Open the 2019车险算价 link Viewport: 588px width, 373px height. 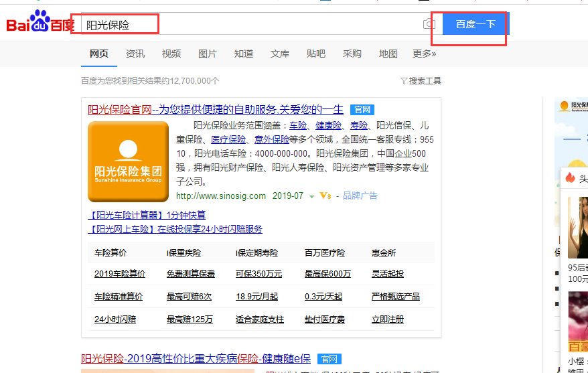coord(120,274)
